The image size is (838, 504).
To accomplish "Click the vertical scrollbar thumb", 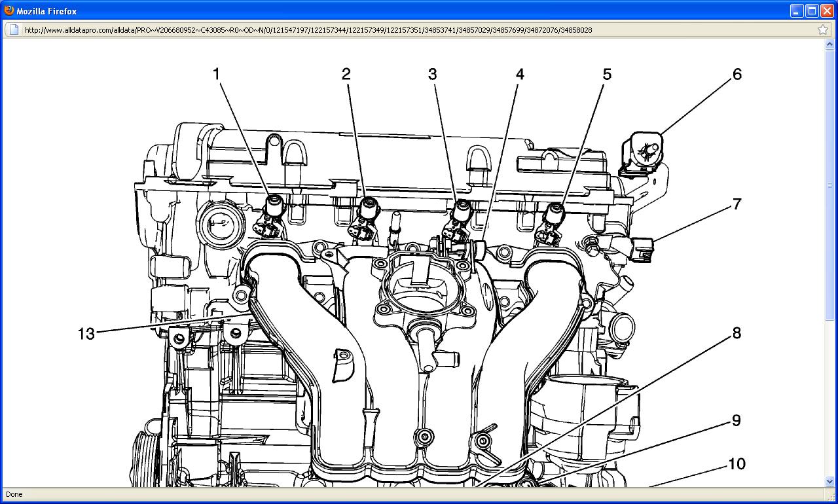I will (x=831, y=185).
